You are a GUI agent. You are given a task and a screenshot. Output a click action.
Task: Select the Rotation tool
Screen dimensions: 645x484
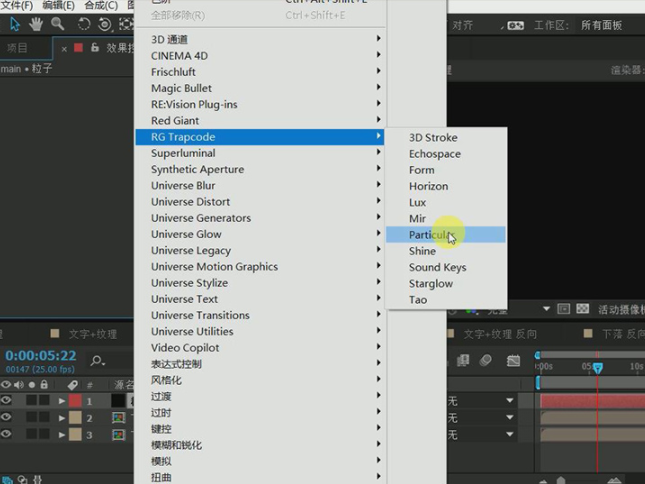(84, 24)
